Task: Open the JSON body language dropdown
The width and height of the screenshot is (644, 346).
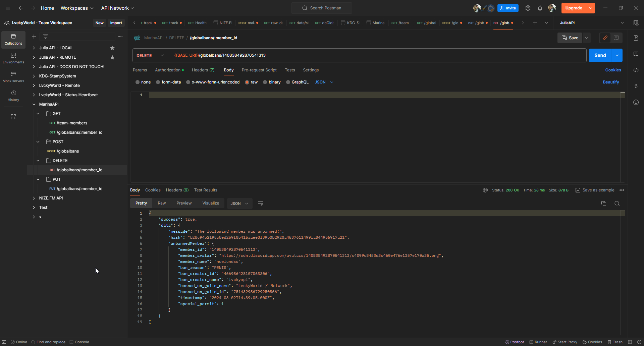Action: (x=324, y=82)
